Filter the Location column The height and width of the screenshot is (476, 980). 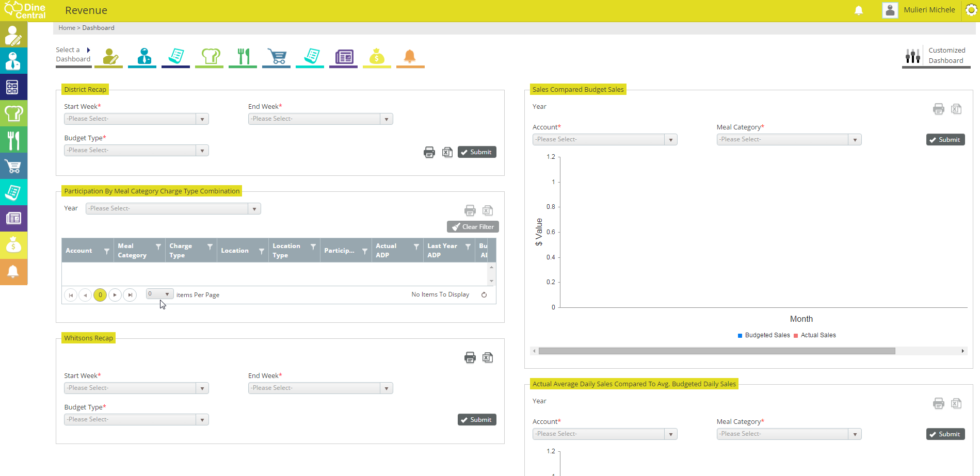click(x=262, y=251)
